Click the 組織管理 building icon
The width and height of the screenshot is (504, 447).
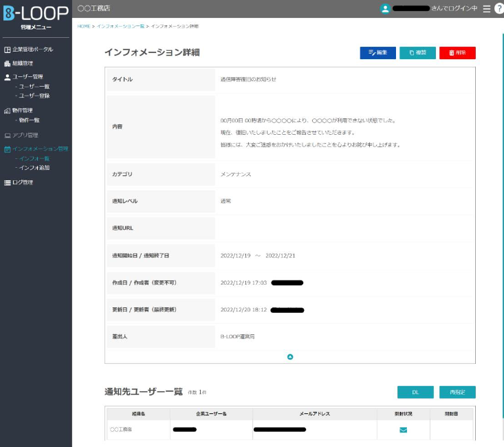8,63
